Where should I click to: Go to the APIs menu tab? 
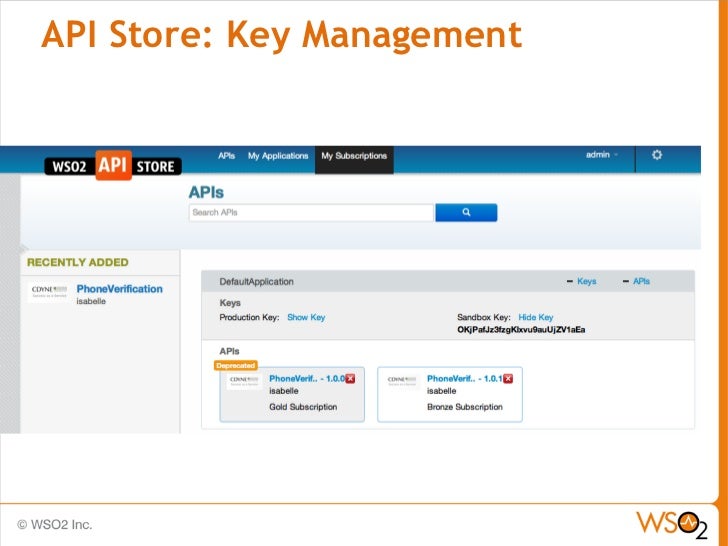(227, 156)
